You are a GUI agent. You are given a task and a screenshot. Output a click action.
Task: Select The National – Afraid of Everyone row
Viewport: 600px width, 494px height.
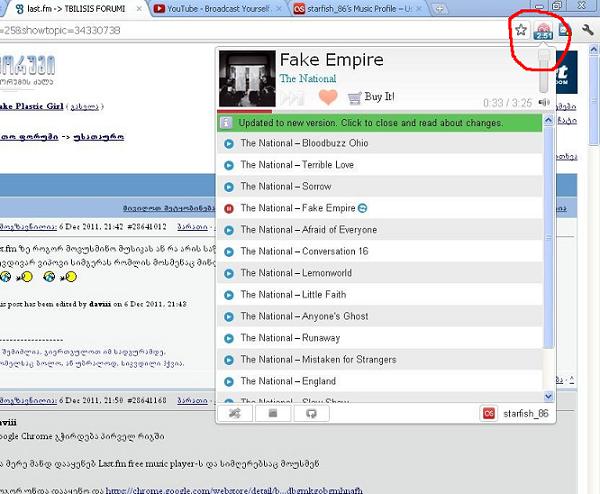pos(380,230)
